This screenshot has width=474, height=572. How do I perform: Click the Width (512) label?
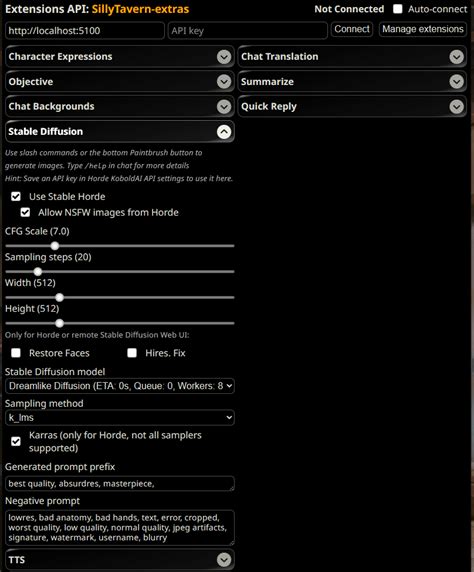coord(30,283)
